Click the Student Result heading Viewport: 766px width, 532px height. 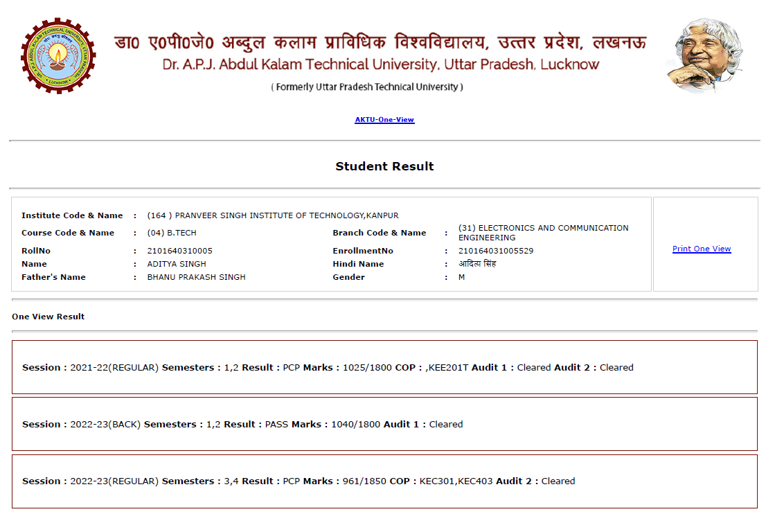[x=384, y=166]
